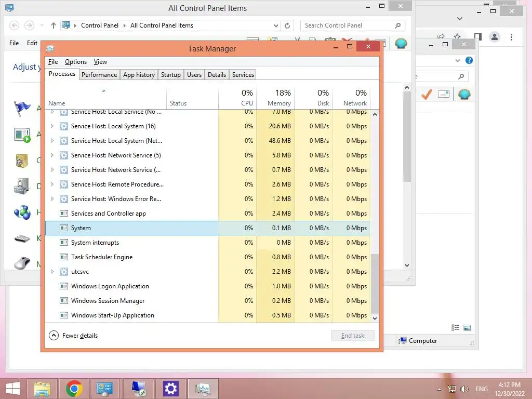
Task: Switch to the App history tab
Action: click(x=139, y=75)
